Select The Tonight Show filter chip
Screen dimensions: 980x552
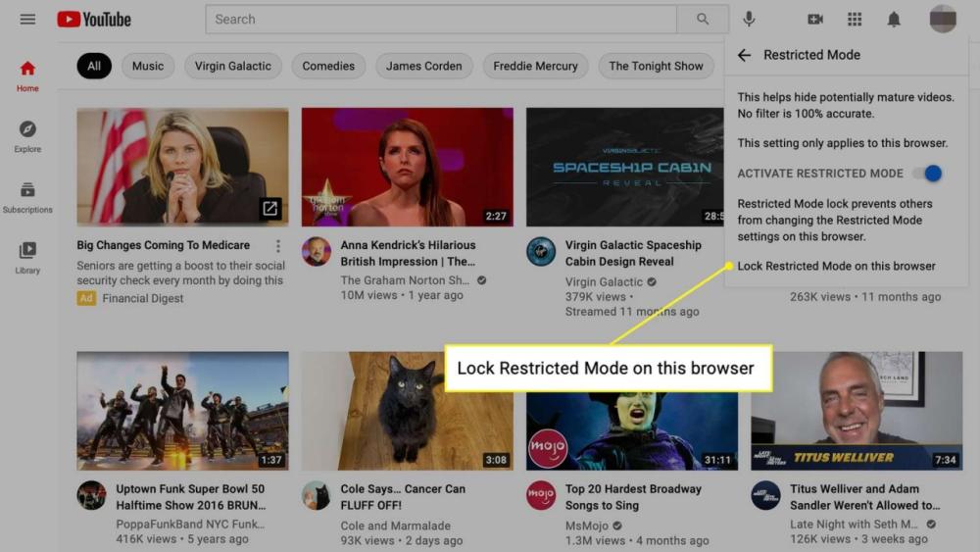click(656, 67)
